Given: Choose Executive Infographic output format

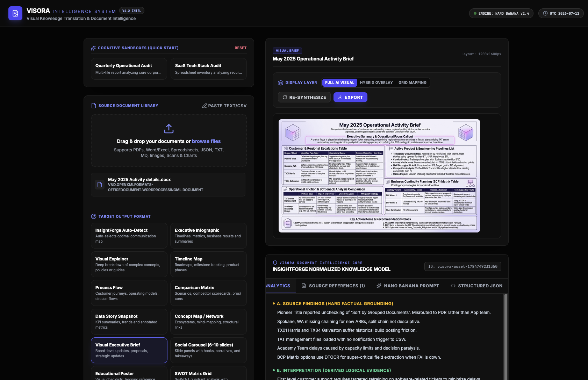Looking at the screenshot, I should tap(208, 236).
